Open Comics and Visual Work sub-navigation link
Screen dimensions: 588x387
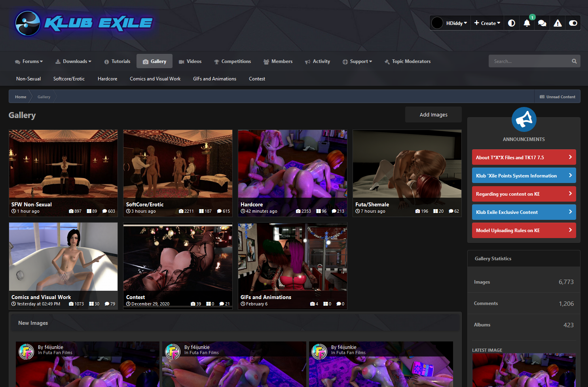(155, 79)
